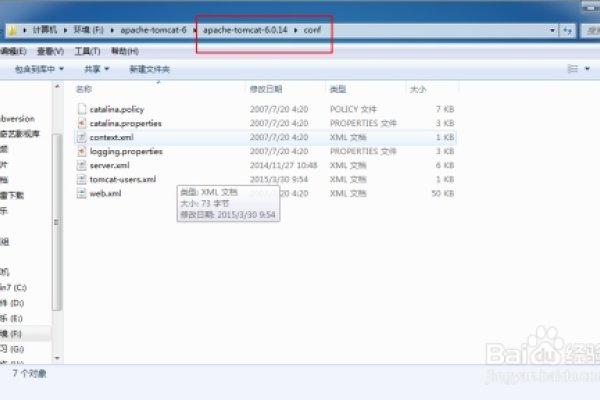Select the logging.properties file name

click(x=126, y=152)
